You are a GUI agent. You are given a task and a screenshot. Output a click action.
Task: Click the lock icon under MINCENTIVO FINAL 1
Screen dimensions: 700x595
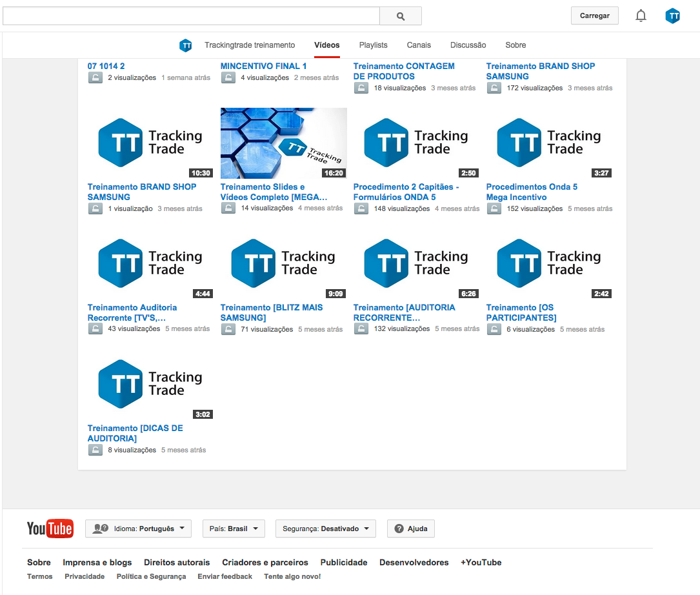coord(228,77)
